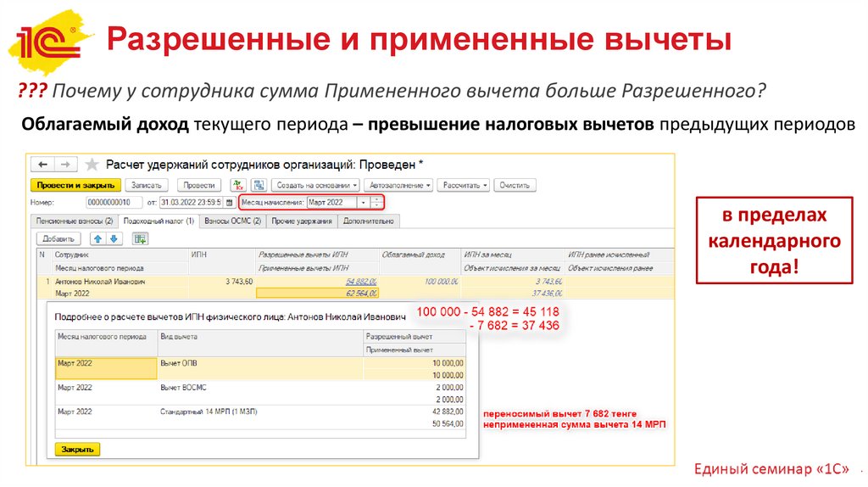This screenshot has width=868, height=487.
Task: Click the month stepper next to Март 2022
Action: (376, 203)
